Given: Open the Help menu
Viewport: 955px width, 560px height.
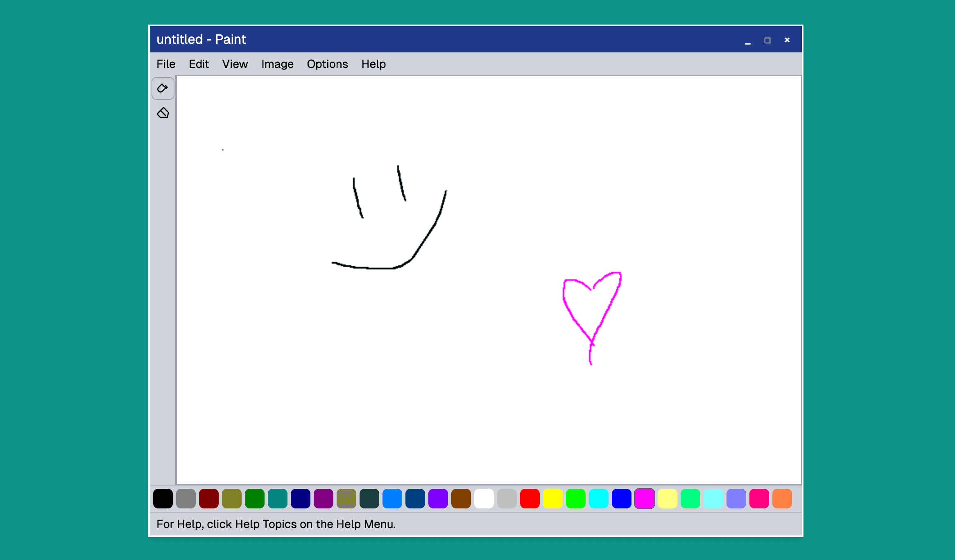Looking at the screenshot, I should pyautogui.click(x=373, y=64).
